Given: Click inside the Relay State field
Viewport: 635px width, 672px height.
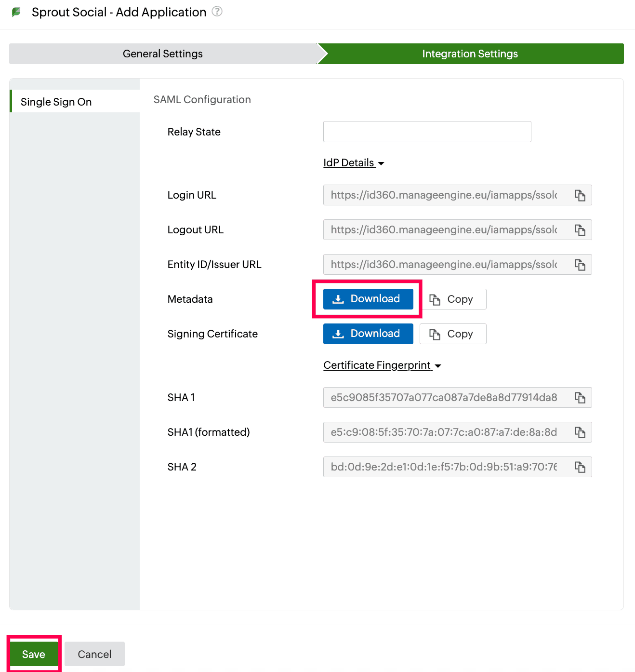Looking at the screenshot, I should [x=426, y=131].
